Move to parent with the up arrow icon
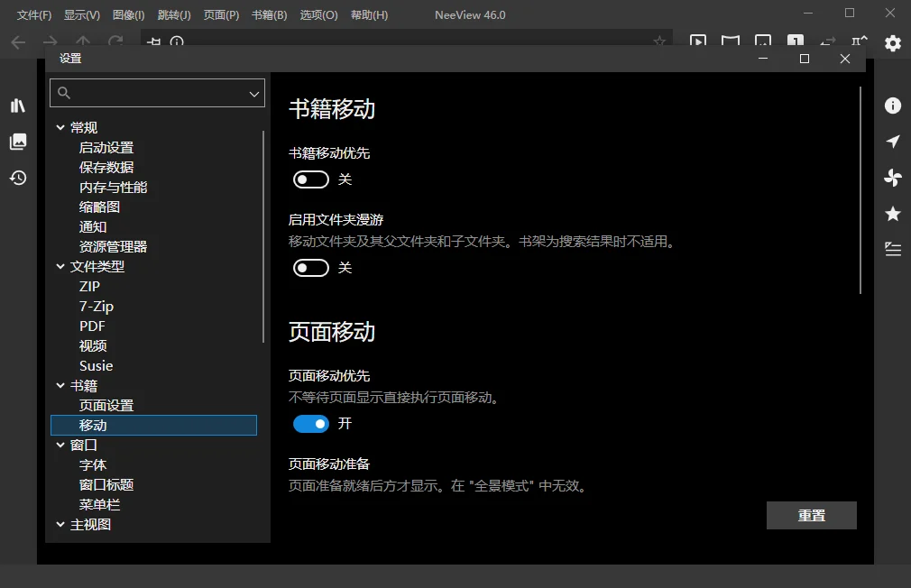This screenshot has height=588, width=911. [83, 41]
